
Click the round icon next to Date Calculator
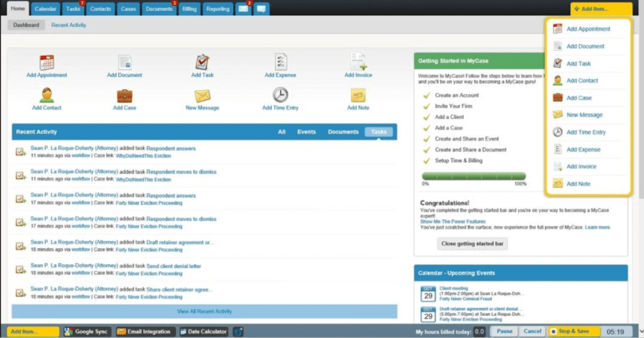coord(238,332)
